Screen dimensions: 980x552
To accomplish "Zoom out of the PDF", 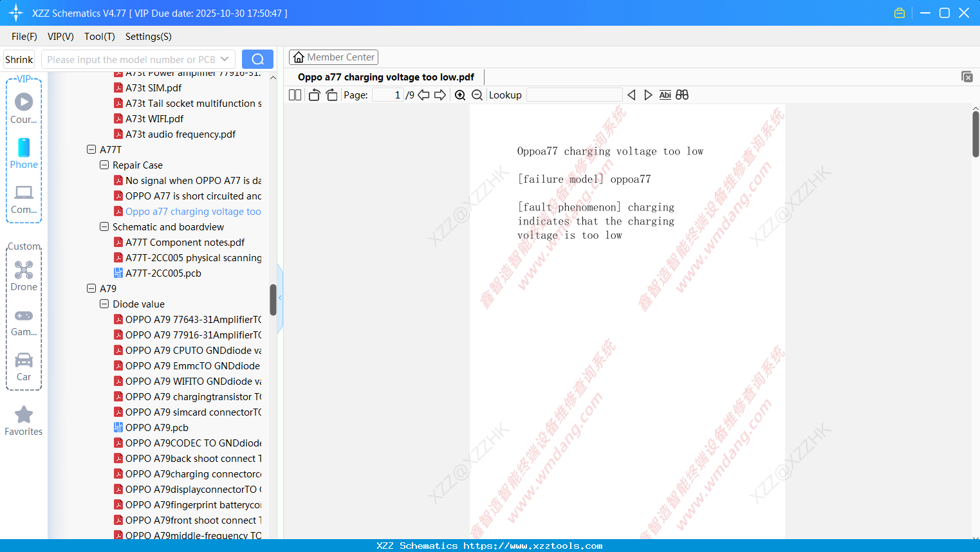I will click(477, 95).
